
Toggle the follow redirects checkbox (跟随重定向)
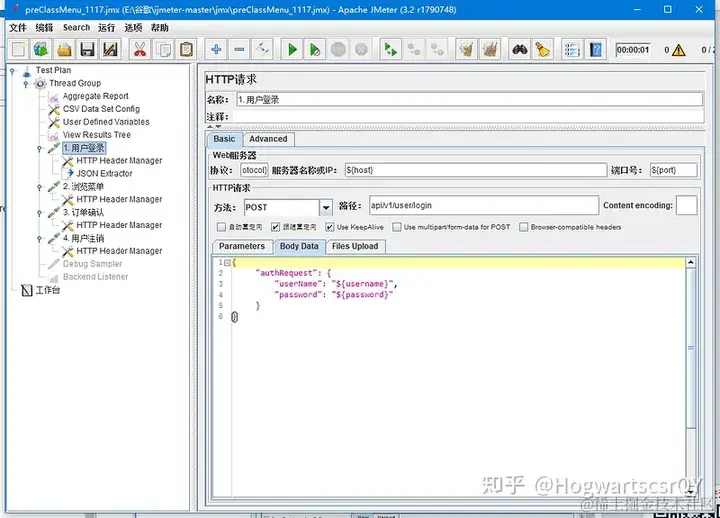point(276,227)
